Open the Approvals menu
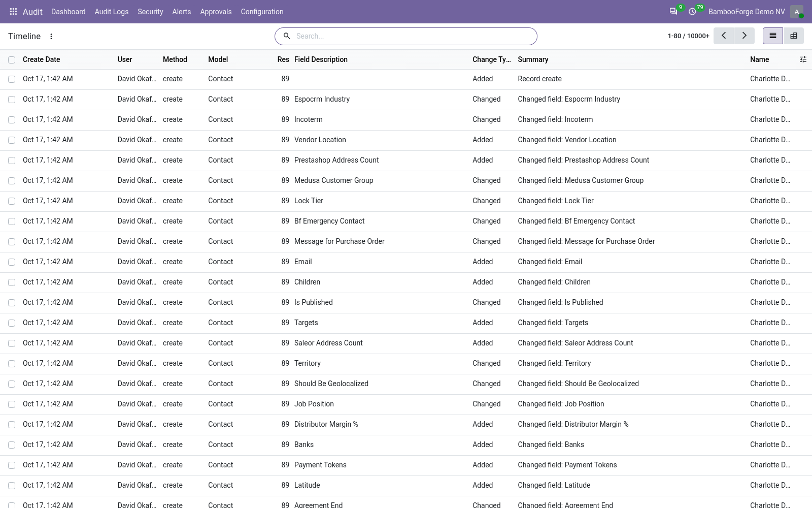The width and height of the screenshot is (812, 508). [x=216, y=12]
